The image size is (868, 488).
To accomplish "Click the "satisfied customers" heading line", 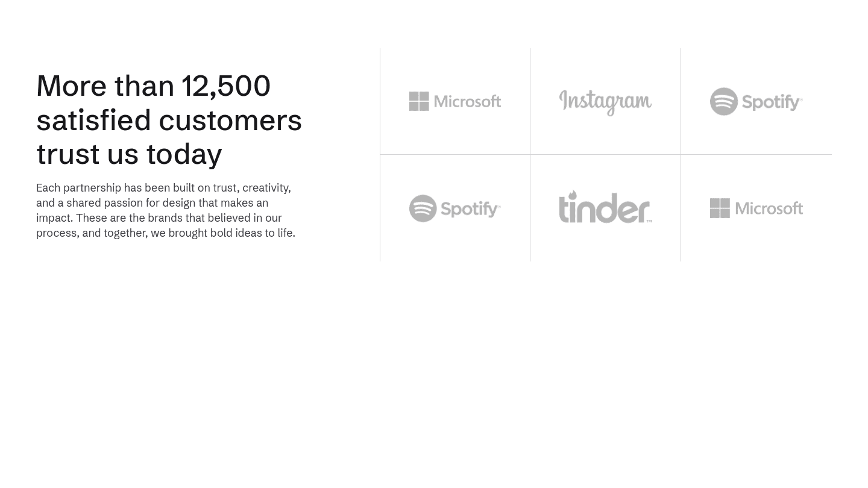I will 169,119.
